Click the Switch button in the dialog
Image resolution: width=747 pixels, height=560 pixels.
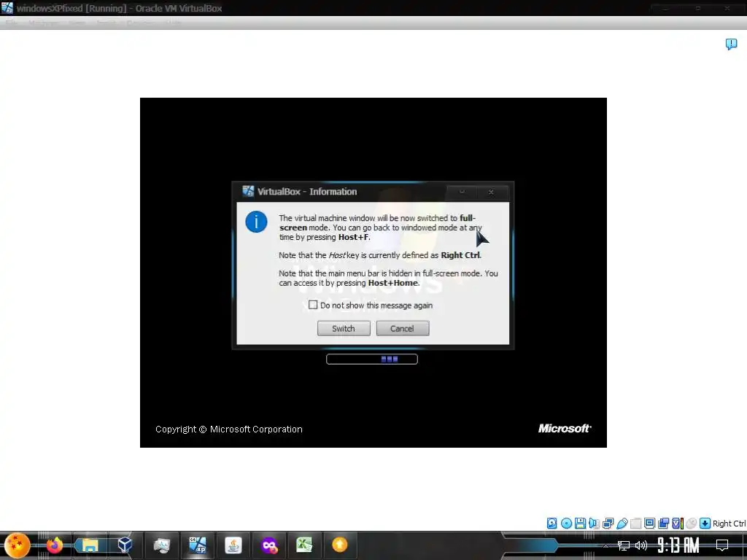(x=344, y=329)
